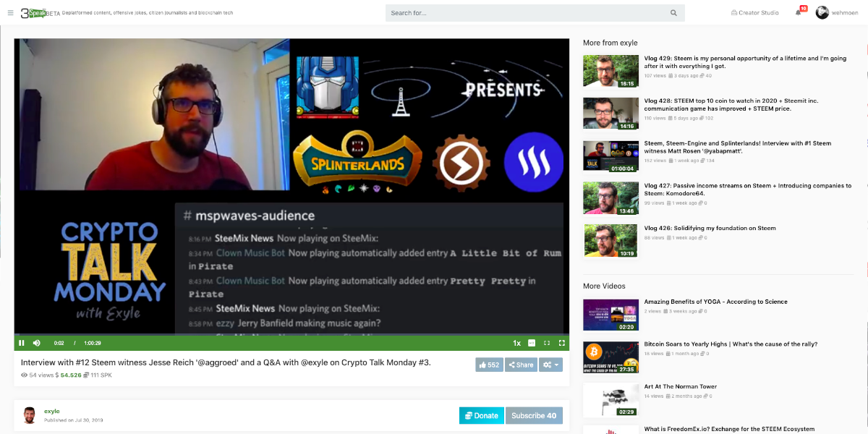
Task: Open title What is FreedomEx.io?
Action: click(729, 429)
